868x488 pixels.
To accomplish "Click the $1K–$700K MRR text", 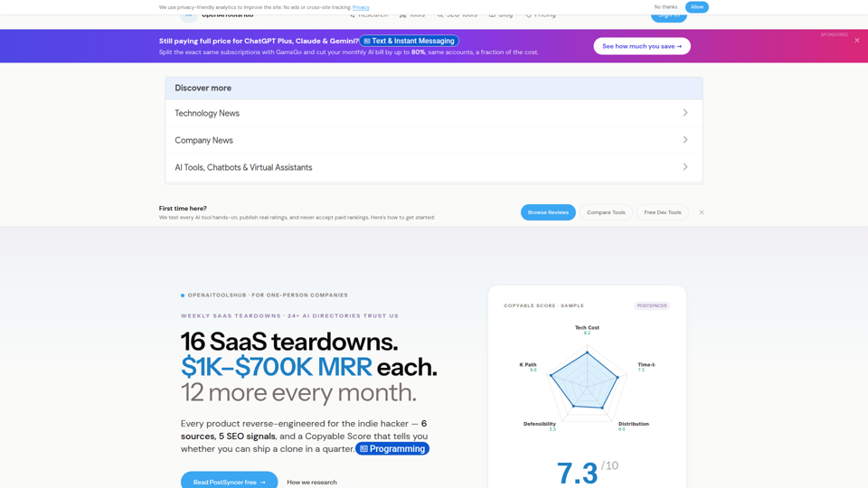I will tap(277, 367).
